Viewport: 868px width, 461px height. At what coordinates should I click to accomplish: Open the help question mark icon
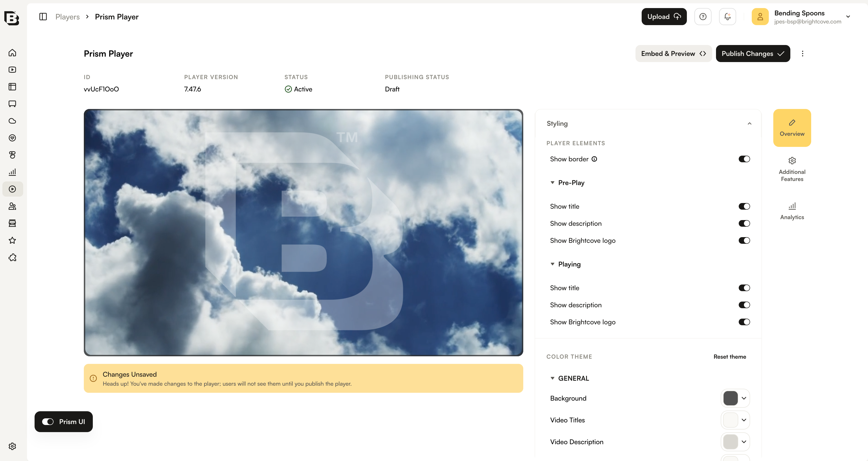pos(703,17)
